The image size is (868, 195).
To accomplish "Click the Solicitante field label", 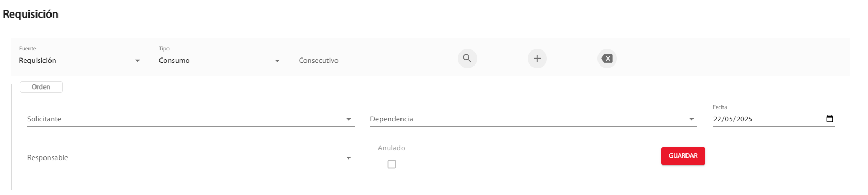I will click(x=44, y=119).
